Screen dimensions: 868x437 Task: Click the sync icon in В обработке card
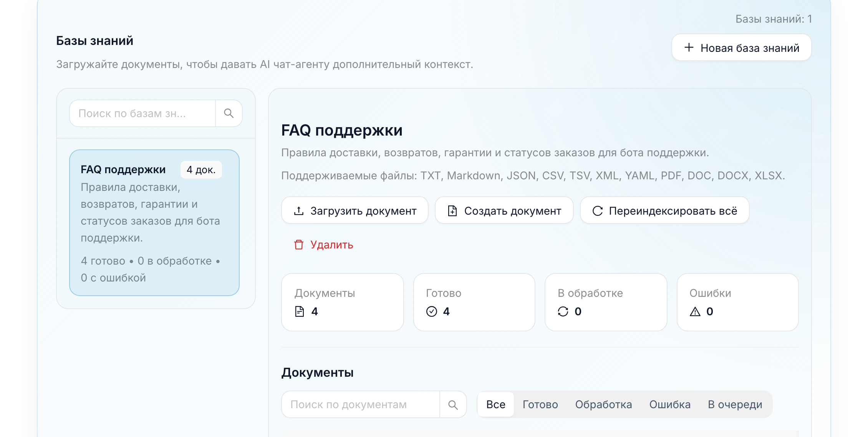click(563, 311)
